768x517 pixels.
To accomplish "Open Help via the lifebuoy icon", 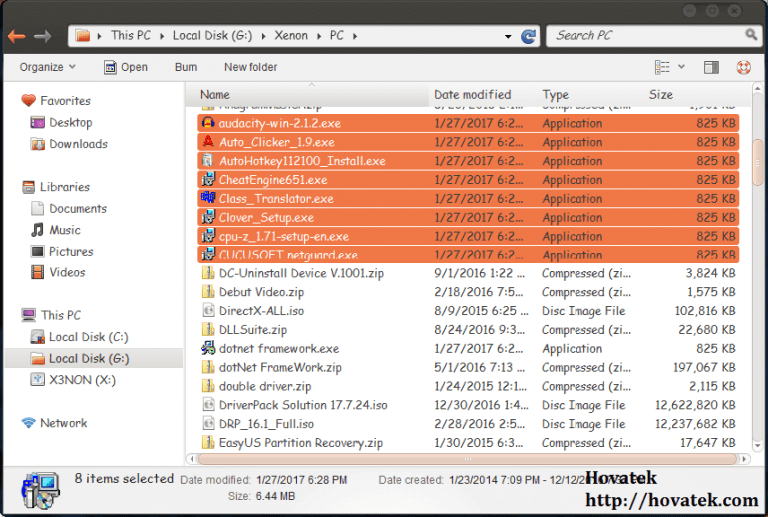I will pos(743,67).
